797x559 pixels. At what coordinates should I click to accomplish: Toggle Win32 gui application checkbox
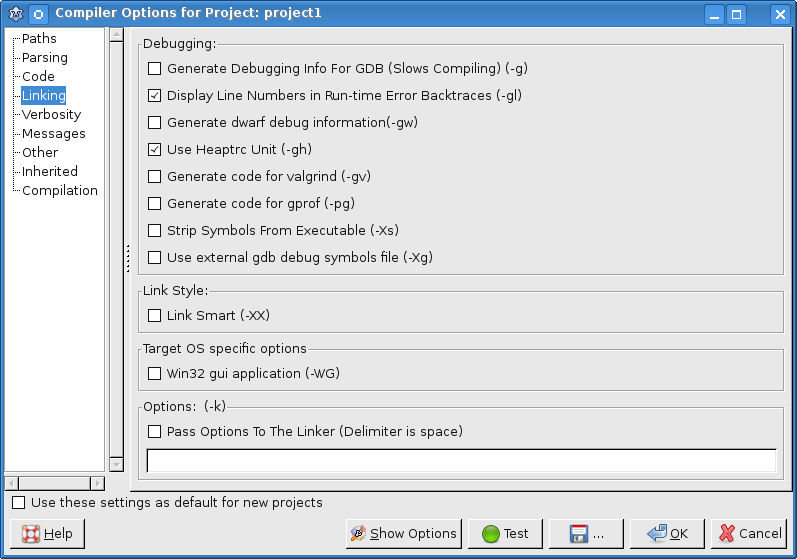coord(154,374)
